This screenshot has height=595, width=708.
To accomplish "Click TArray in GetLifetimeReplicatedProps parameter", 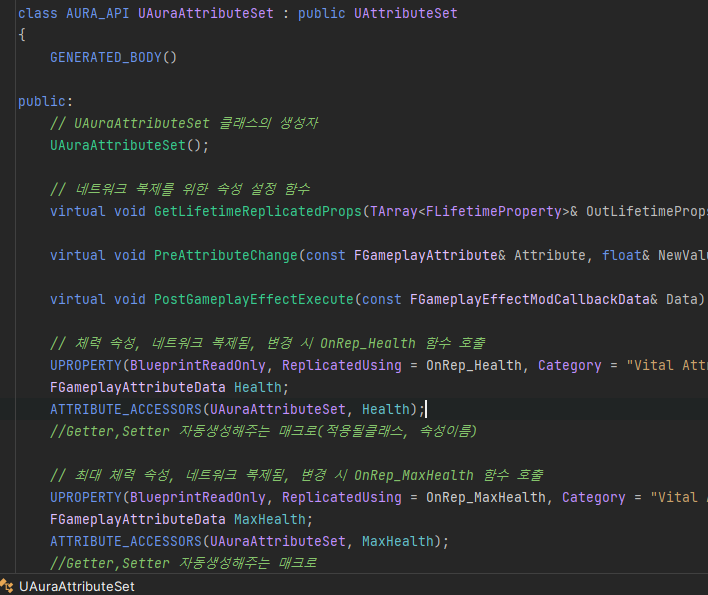I will pos(394,211).
